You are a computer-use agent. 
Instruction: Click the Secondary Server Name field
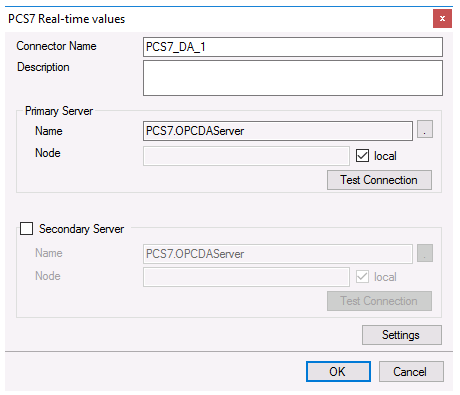coord(278,254)
